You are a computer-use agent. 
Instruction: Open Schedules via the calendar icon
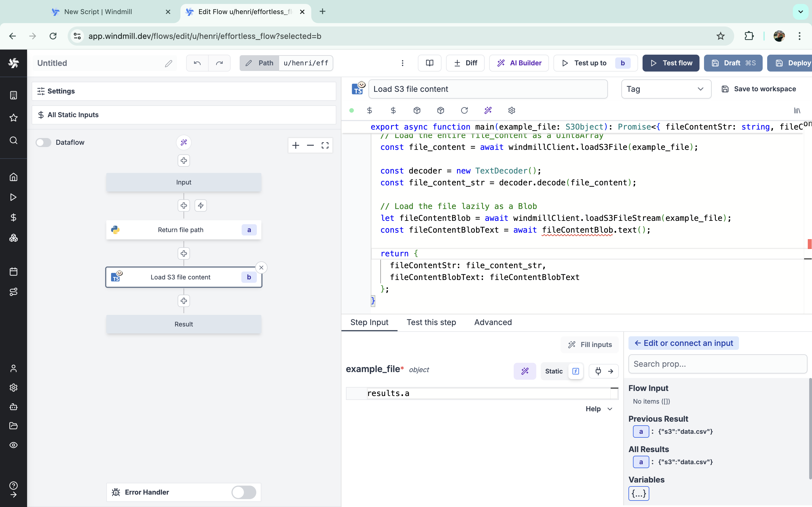14,271
